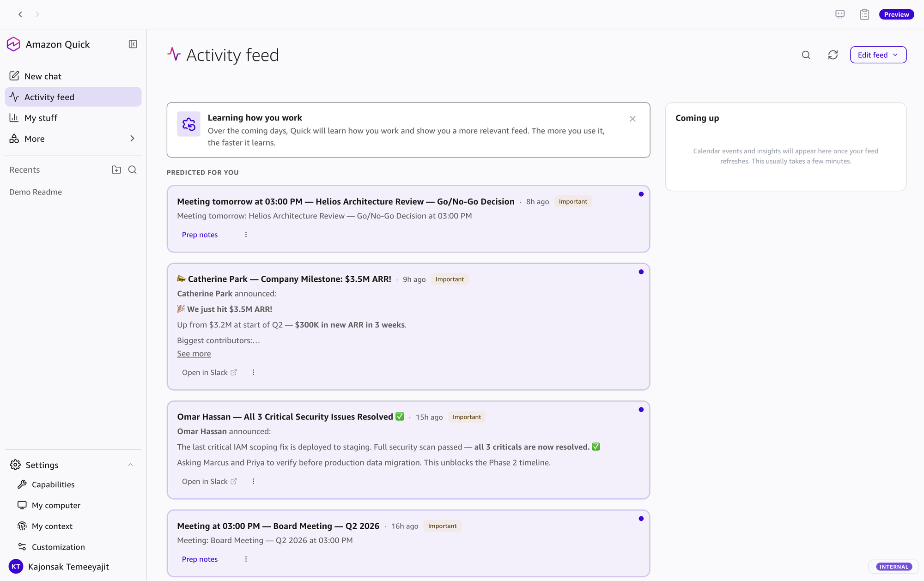Click unread dot on Omar Hassan card
Viewport: 924px width, 581px height.
[641, 409]
